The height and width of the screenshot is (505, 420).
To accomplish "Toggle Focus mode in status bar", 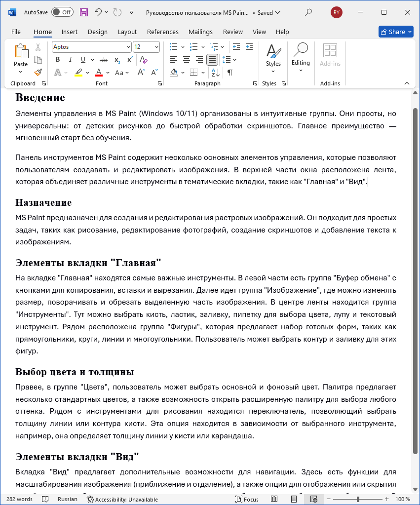I will pos(247,499).
